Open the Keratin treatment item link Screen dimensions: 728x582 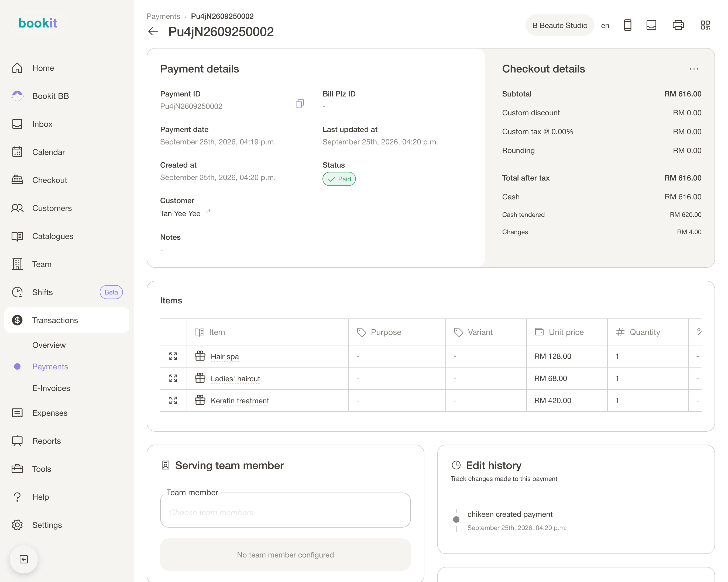click(240, 401)
